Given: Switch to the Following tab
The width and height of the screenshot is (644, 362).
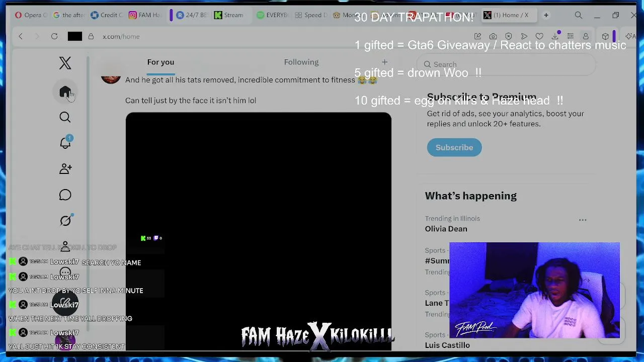Looking at the screenshot, I should tap(301, 62).
